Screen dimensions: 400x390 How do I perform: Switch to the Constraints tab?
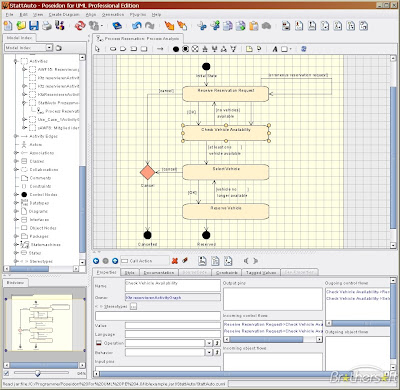227,273
